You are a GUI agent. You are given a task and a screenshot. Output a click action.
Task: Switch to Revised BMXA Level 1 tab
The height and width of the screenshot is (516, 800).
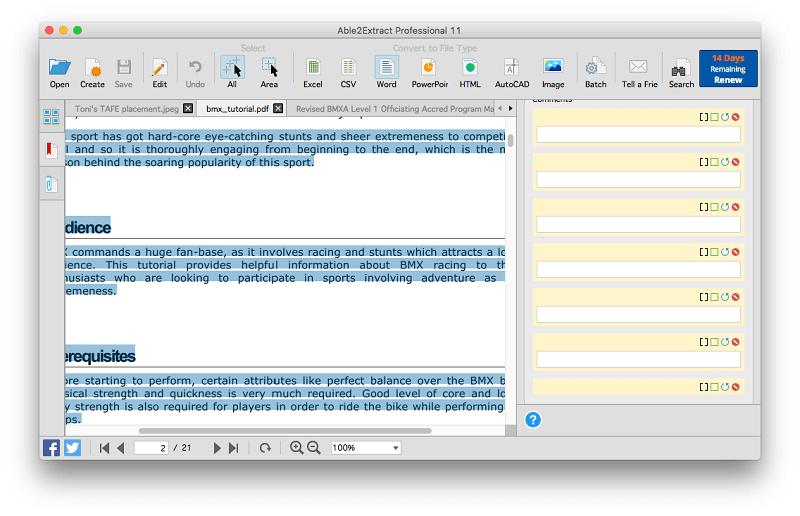tap(395, 109)
